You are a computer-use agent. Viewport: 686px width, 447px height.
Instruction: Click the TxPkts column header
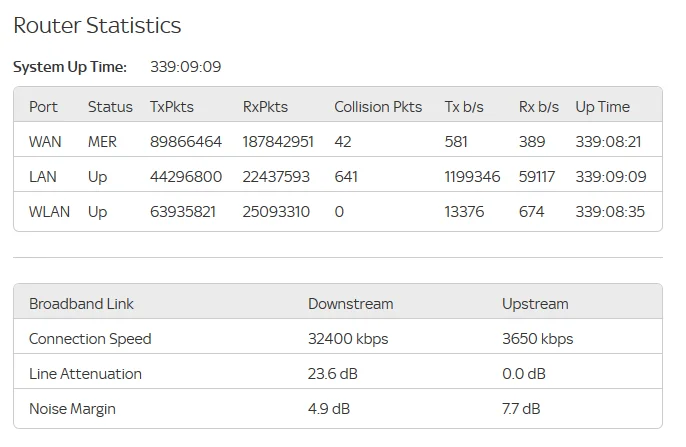[x=172, y=107]
